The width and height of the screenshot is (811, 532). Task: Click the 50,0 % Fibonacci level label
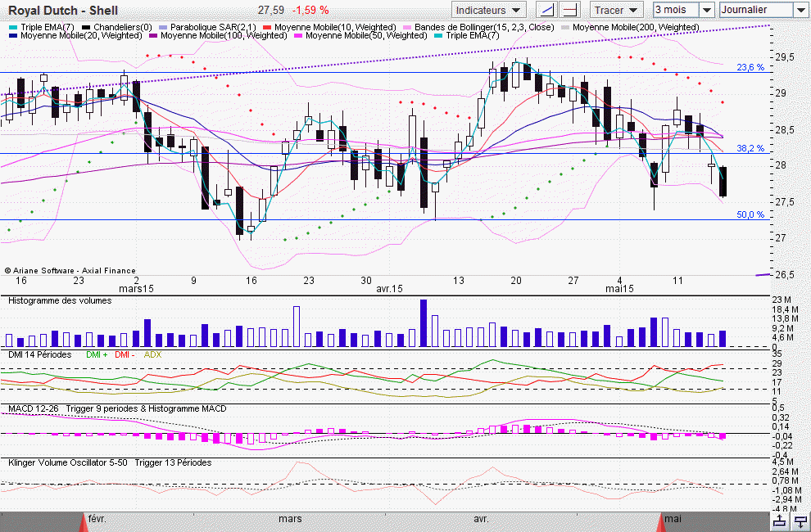(x=750, y=214)
